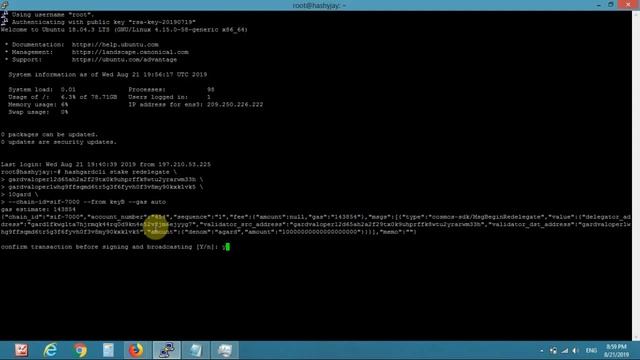This screenshot has width=640, height=360.
Task: Switch to the taskbar window right of PuTTY
Action: (196, 350)
